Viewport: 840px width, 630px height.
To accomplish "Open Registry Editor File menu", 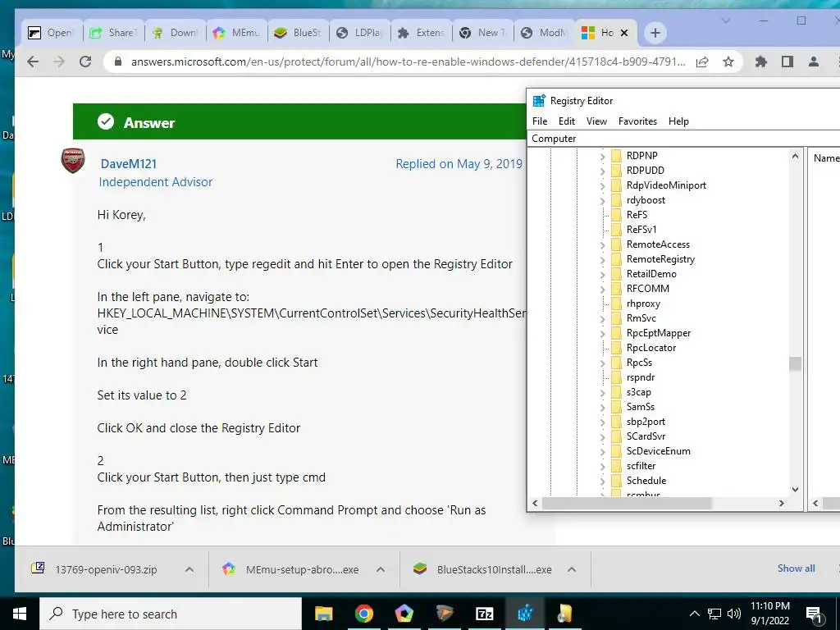I will click(x=540, y=121).
